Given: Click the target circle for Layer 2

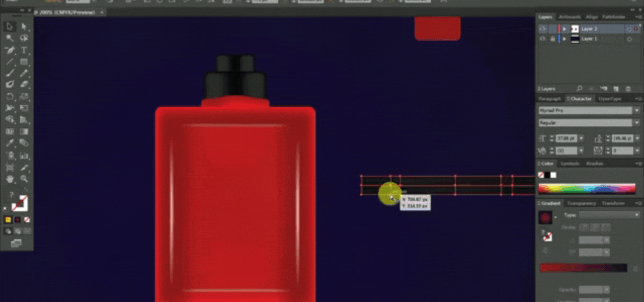Looking at the screenshot, I should click(629, 29).
